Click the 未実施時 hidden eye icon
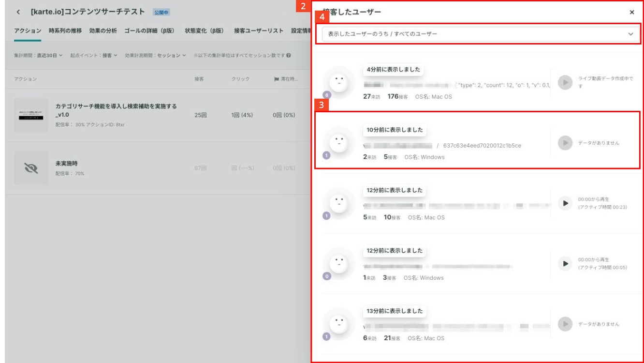 [31, 168]
